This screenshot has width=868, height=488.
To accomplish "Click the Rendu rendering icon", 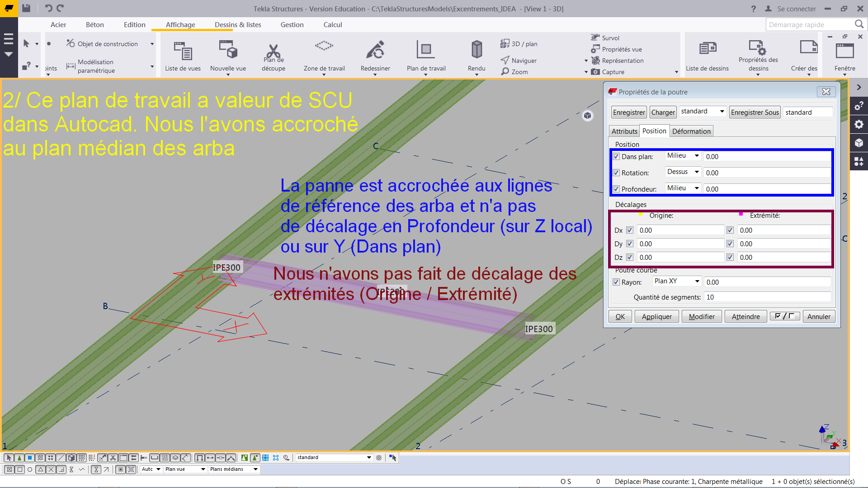I will click(476, 49).
